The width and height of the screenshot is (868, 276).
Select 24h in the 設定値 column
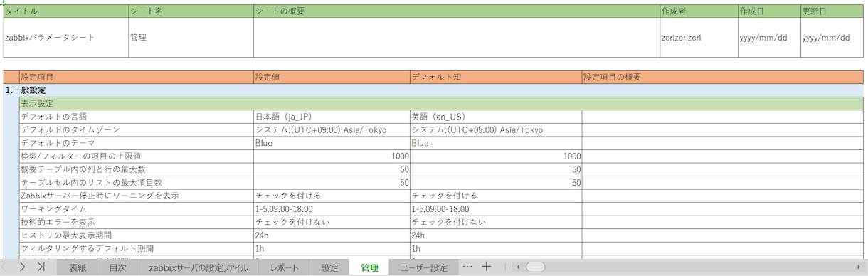(332, 235)
